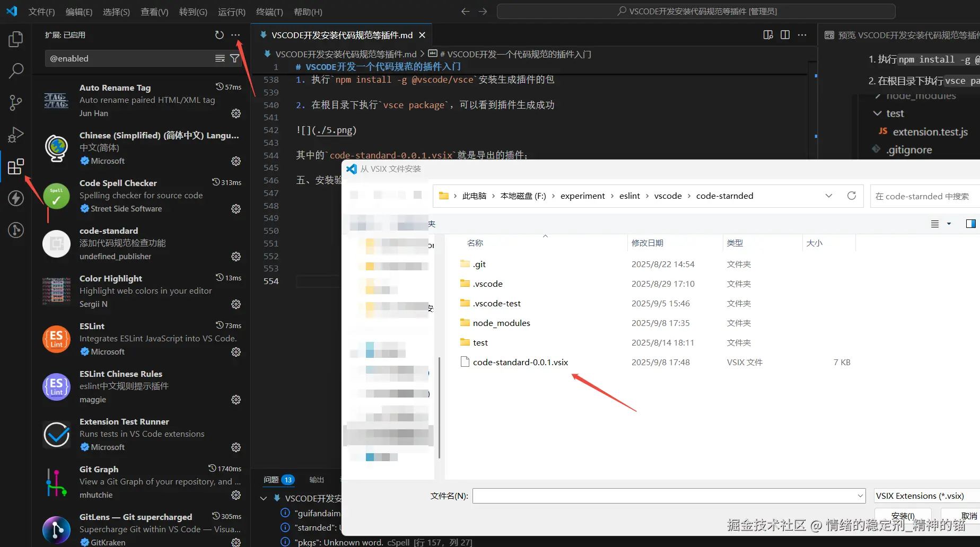The height and width of the screenshot is (547, 980).
Task: Open the file name combo box dropdown
Action: pos(860,496)
